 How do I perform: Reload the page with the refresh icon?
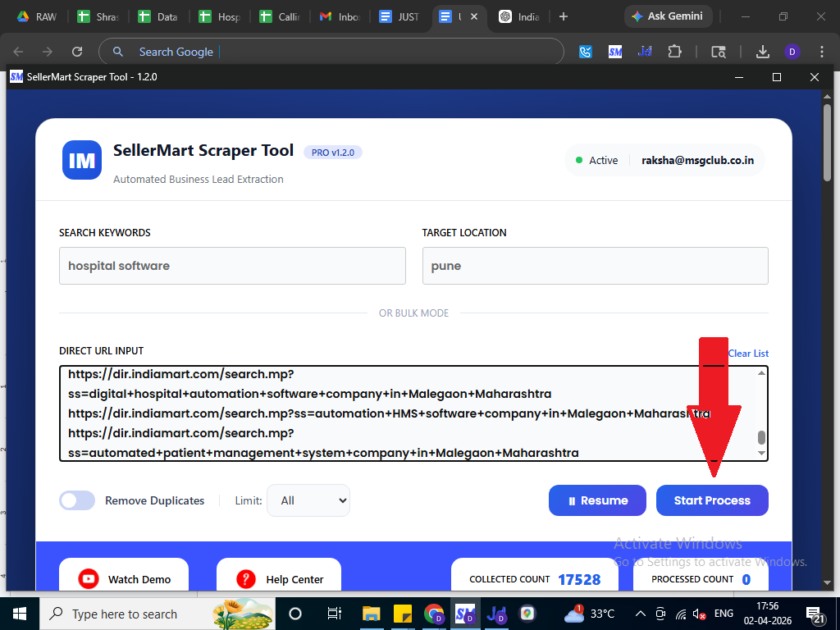tap(77, 52)
